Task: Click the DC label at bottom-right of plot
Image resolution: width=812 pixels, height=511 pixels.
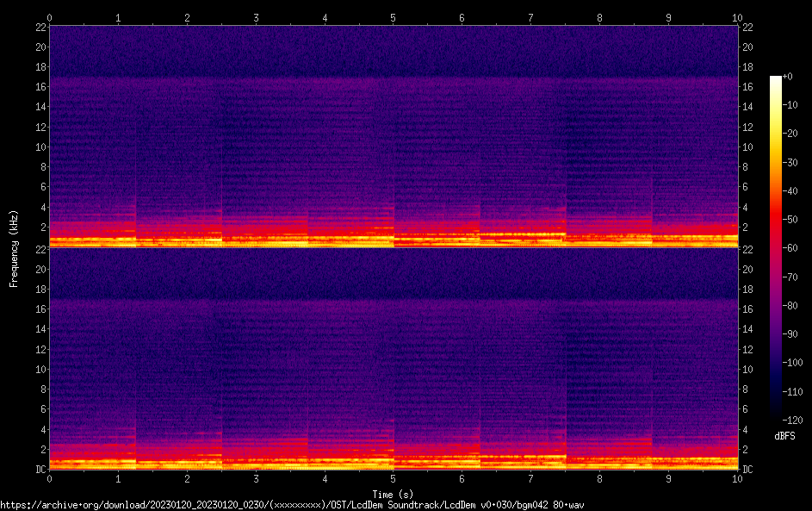Action: [749, 470]
